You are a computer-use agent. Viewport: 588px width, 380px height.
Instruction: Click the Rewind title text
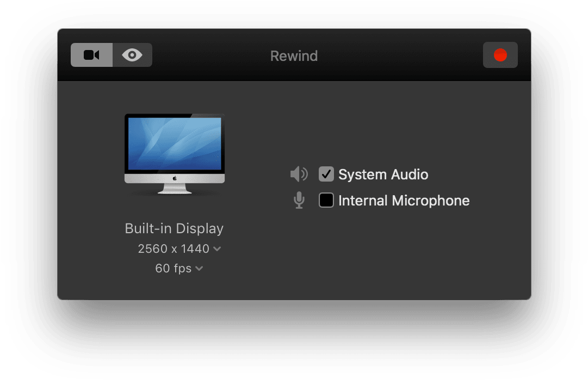tap(294, 55)
